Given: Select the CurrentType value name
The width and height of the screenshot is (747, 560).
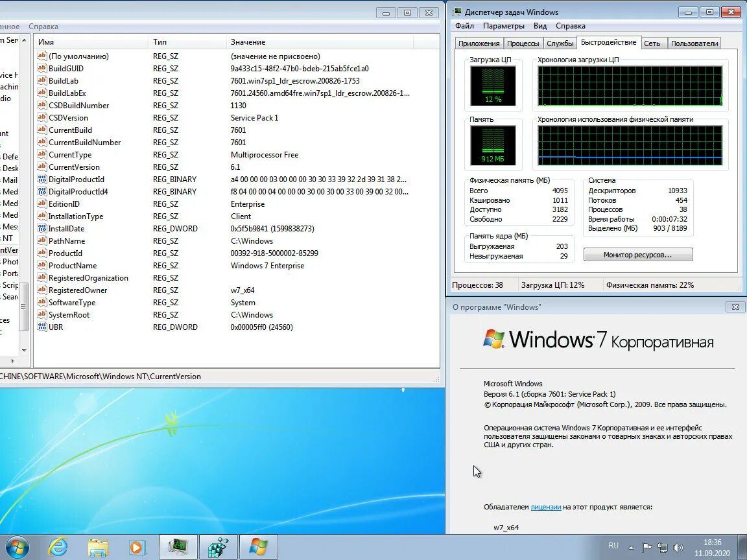Looking at the screenshot, I should (x=70, y=155).
